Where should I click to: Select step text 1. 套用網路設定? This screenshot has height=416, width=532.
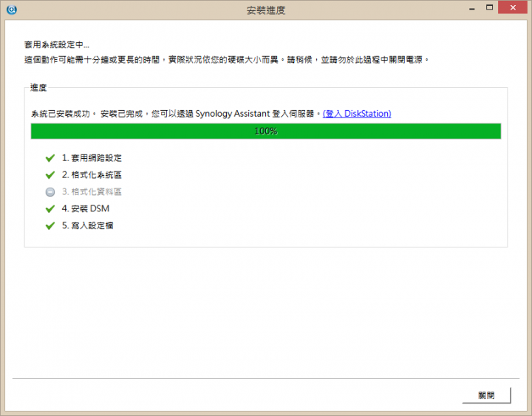click(92, 158)
